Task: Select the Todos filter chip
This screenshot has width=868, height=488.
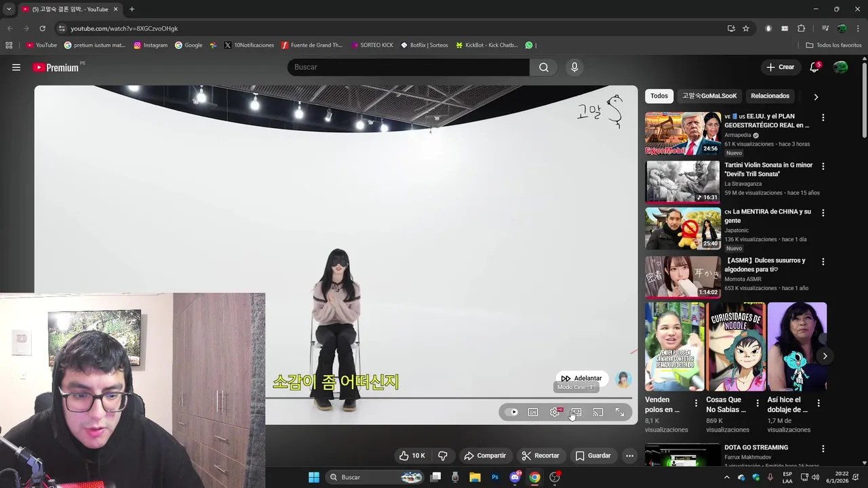Action: [x=659, y=96]
